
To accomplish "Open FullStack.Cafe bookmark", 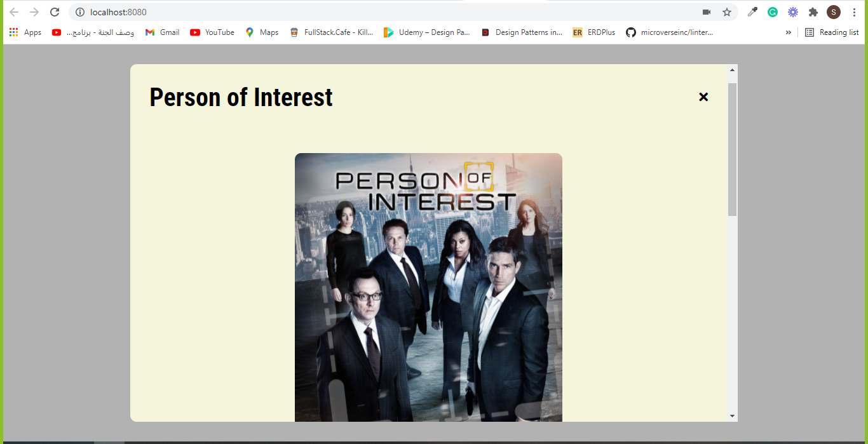I will (x=331, y=32).
